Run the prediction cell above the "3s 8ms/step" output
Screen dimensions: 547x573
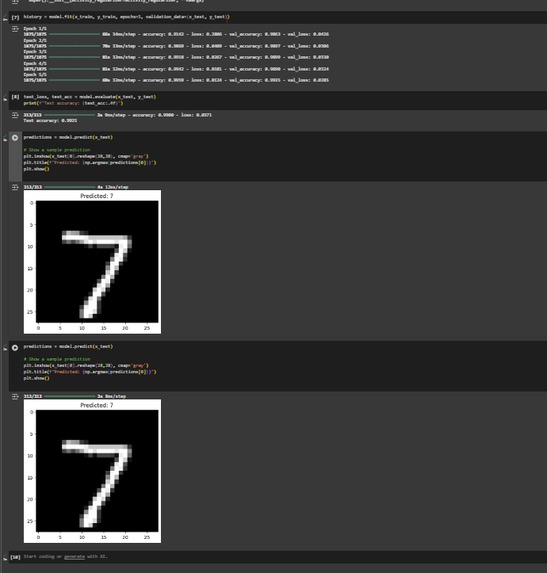coord(15,348)
